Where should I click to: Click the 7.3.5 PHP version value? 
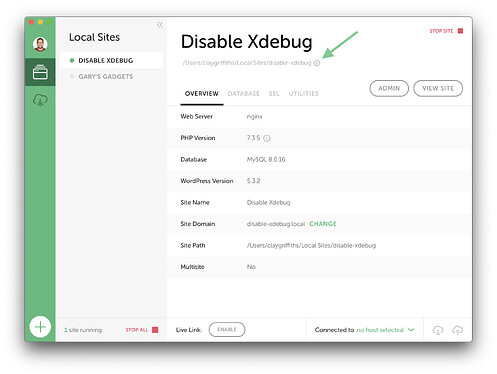pyautogui.click(x=253, y=138)
